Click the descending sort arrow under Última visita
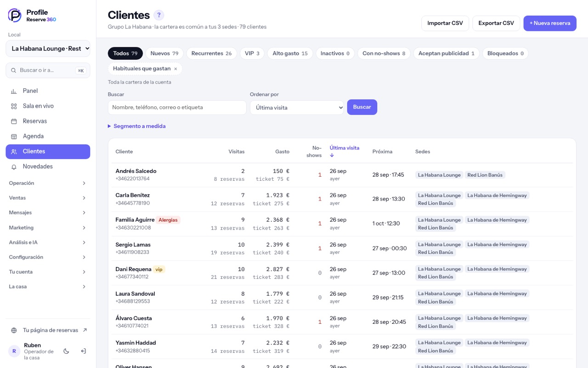Viewport: 588px width, 368px height. [332, 155]
